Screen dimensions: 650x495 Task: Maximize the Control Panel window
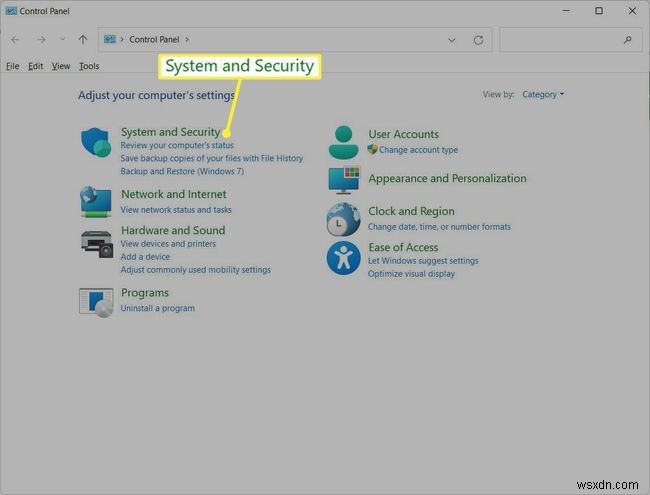[599, 11]
